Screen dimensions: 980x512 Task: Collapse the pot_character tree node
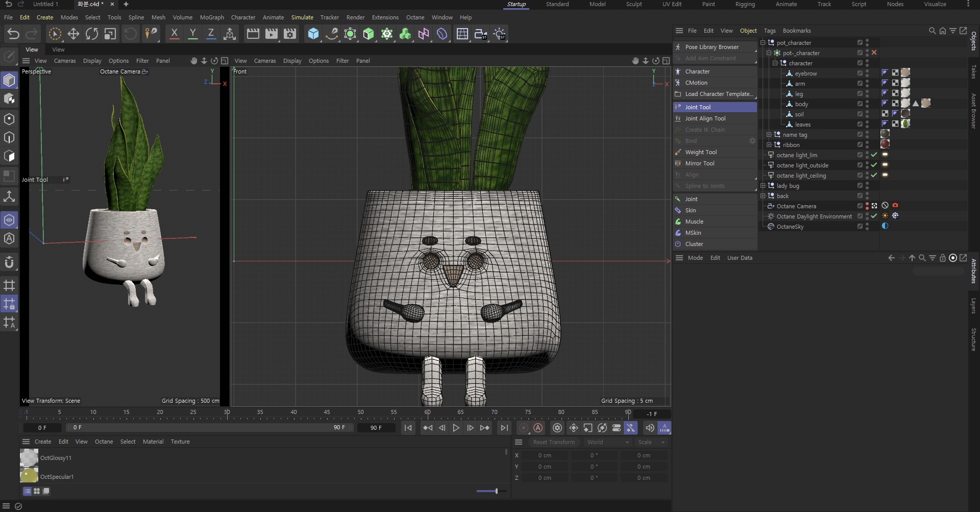click(763, 43)
